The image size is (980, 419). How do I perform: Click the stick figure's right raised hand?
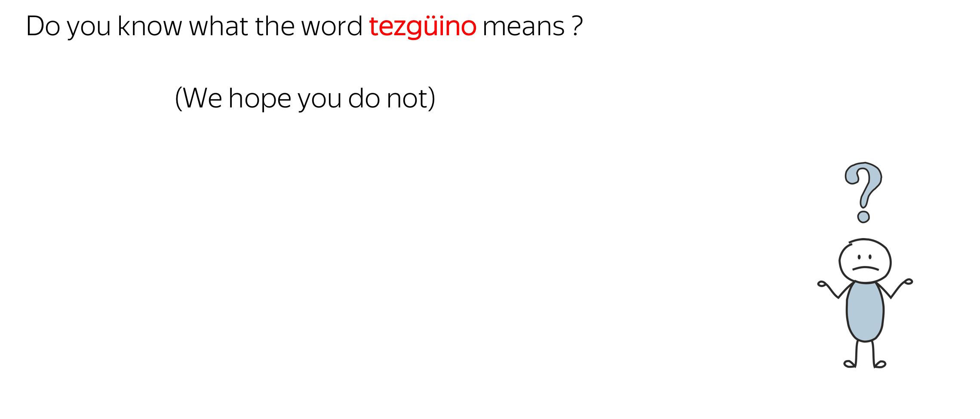(908, 281)
